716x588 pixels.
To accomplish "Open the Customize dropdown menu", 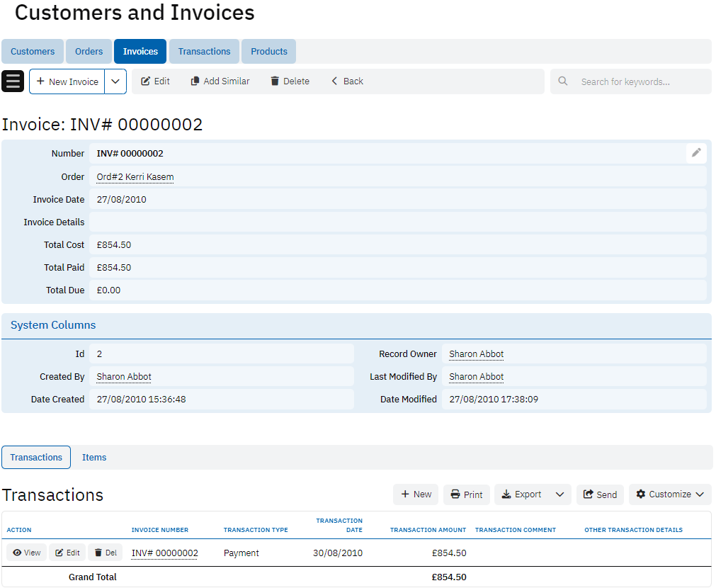I will pos(669,494).
